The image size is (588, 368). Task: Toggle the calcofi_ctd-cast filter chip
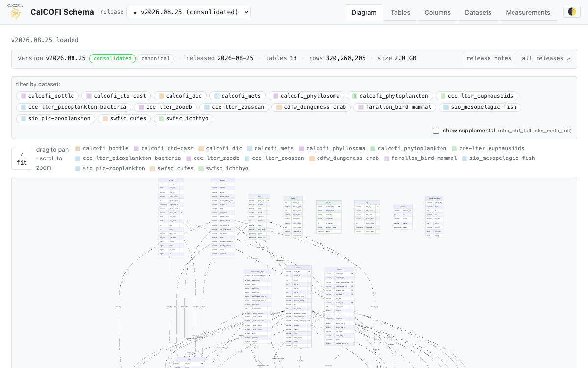click(x=116, y=96)
